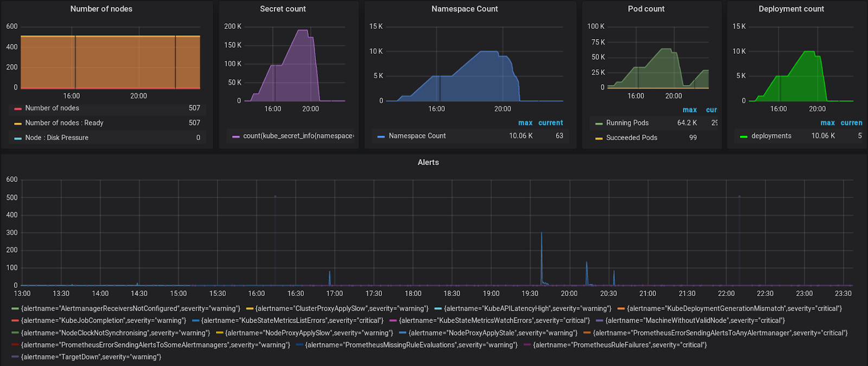Viewport: 868px width, 366px height.
Task: Open the Pod count panel title menu
Action: click(646, 9)
